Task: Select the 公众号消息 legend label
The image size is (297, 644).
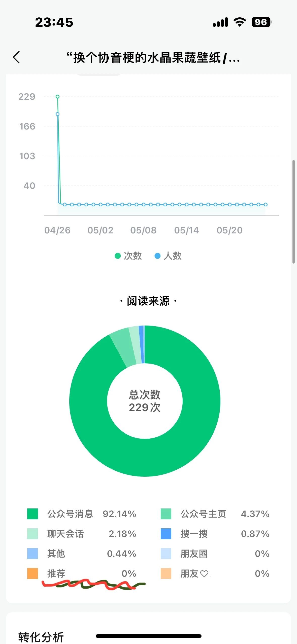Action: pyautogui.click(x=70, y=514)
